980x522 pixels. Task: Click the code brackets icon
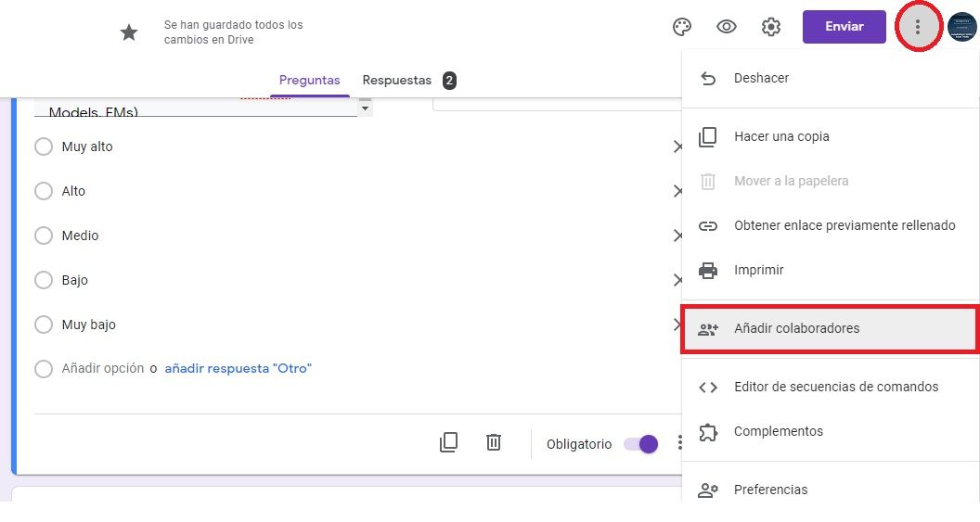click(x=707, y=388)
